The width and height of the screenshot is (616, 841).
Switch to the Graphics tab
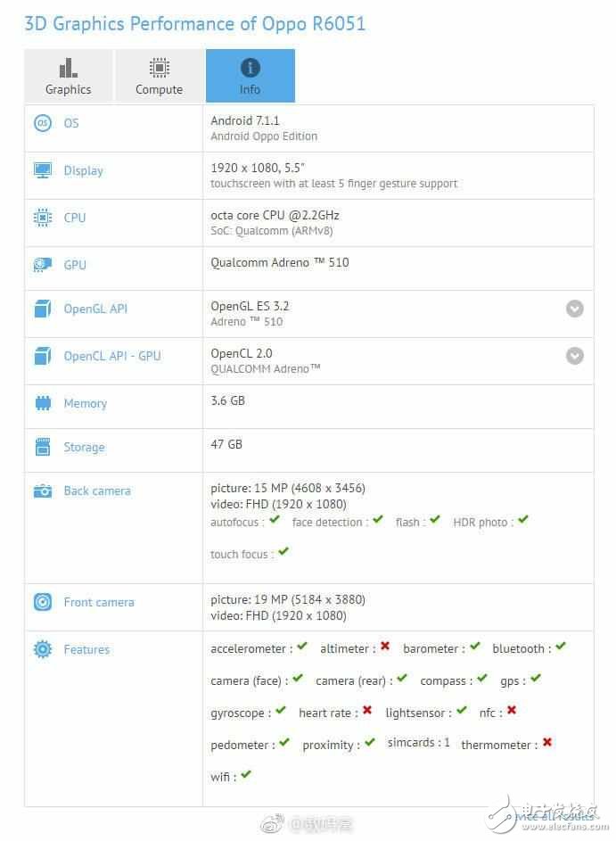click(68, 76)
